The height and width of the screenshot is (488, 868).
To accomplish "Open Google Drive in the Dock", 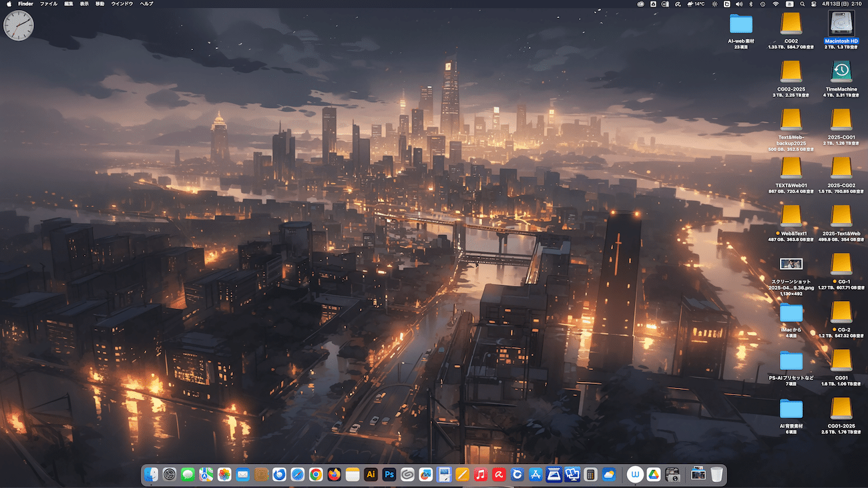I will (654, 475).
